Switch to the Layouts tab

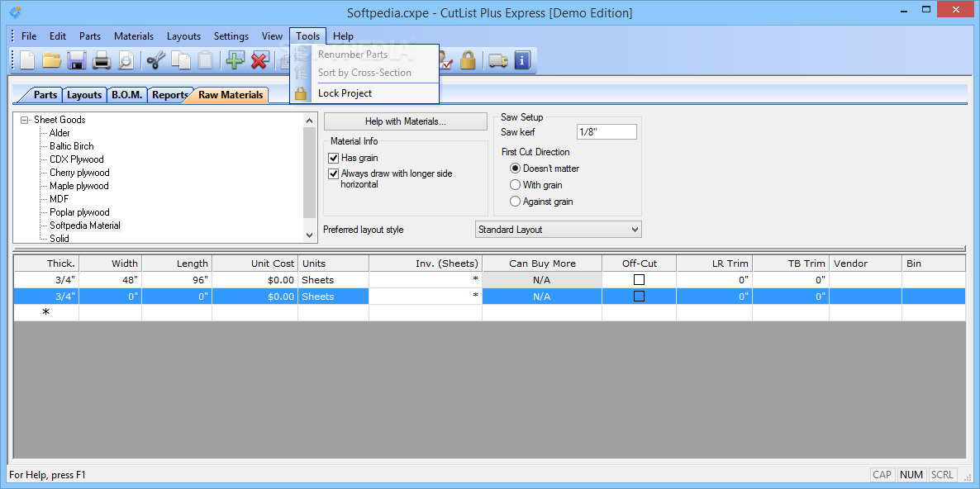(x=84, y=95)
